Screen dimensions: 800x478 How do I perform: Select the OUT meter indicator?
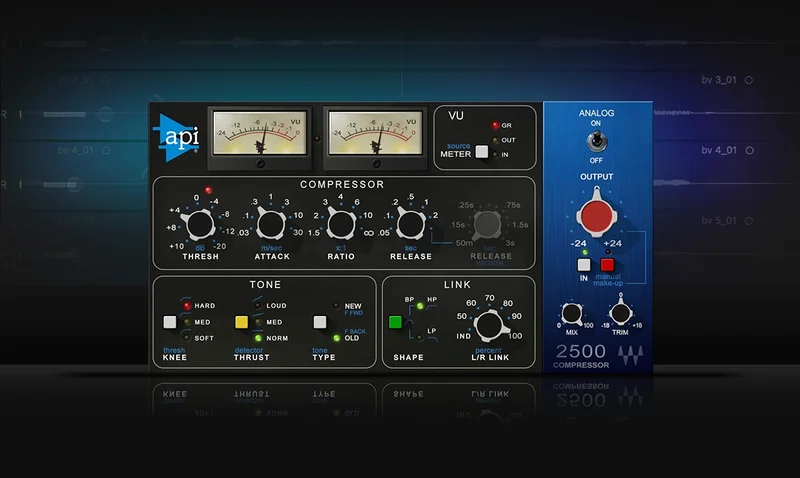pos(495,140)
